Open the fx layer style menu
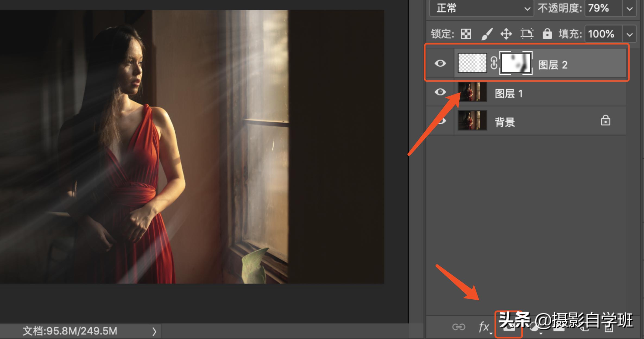This screenshot has width=644, height=339. pyautogui.click(x=484, y=327)
